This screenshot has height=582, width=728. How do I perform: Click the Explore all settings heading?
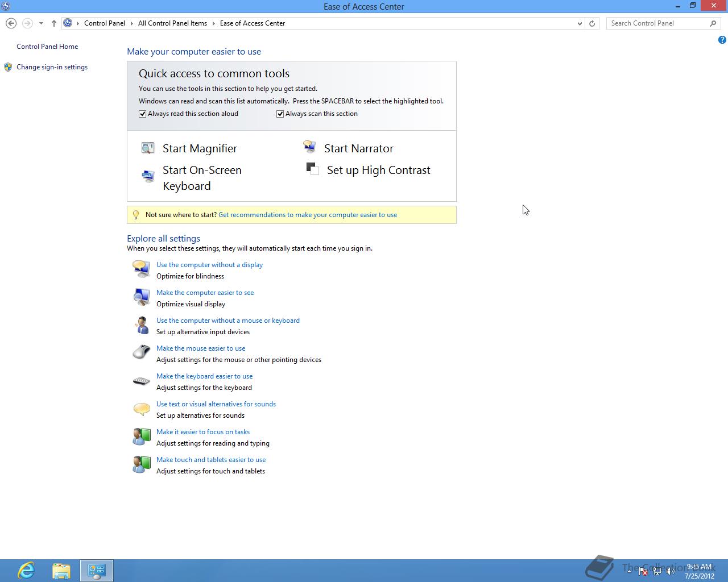163,239
